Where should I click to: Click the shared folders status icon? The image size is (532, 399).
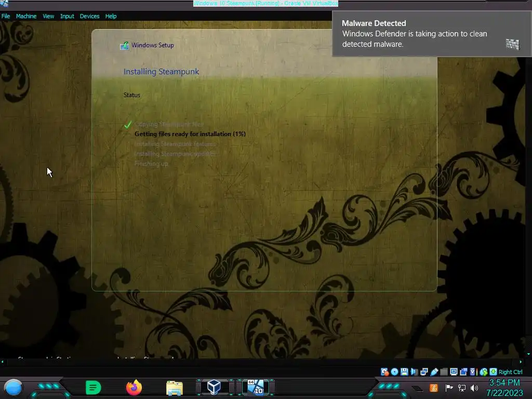[x=444, y=372]
